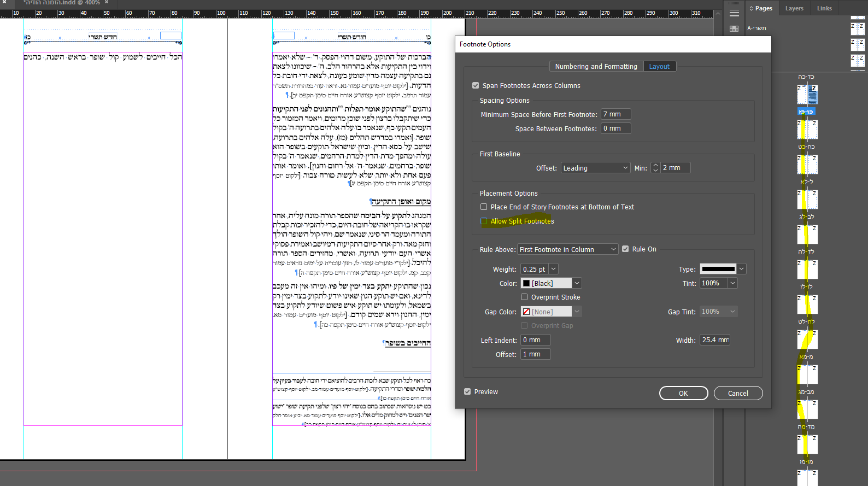Open the Weight 0.25 pt dropdown
The height and width of the screenshot is (486, 868).
[x=553, y=269]
